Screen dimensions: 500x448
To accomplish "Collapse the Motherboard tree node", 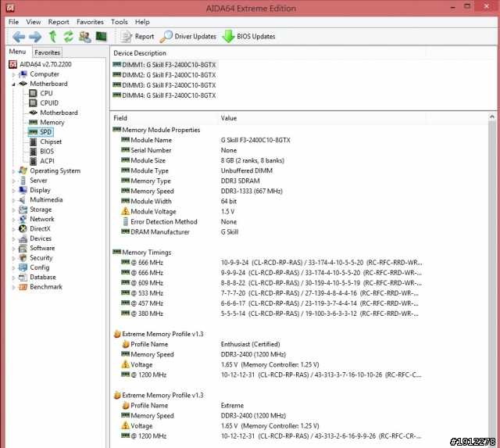I will pos(13,84).
